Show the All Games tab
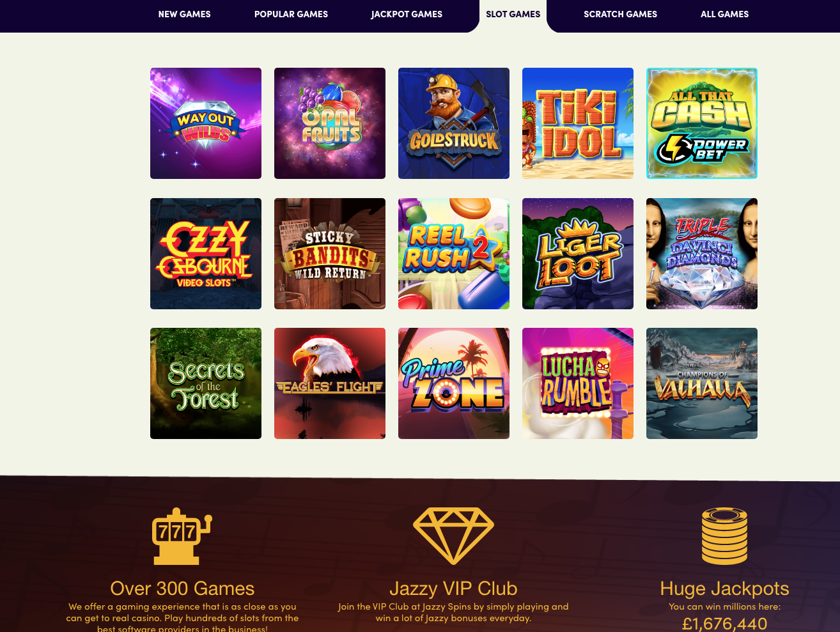840x632 pixels. point(724,14)
